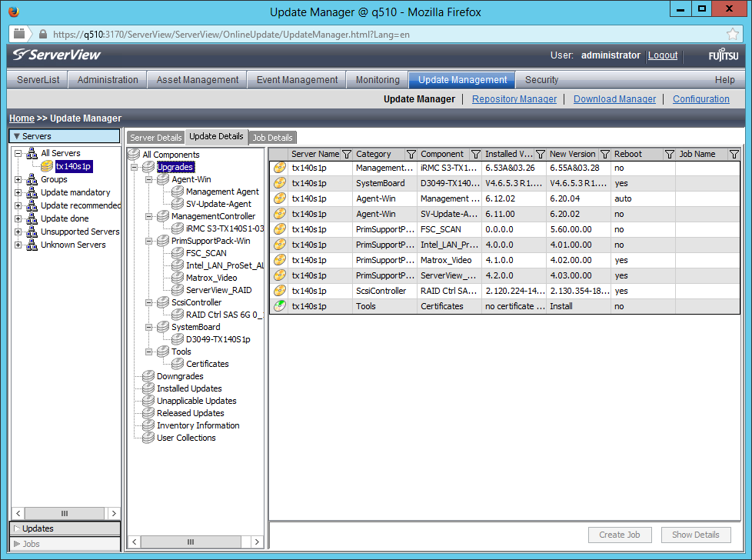Collapse the Tools tree node

(149, 352)
